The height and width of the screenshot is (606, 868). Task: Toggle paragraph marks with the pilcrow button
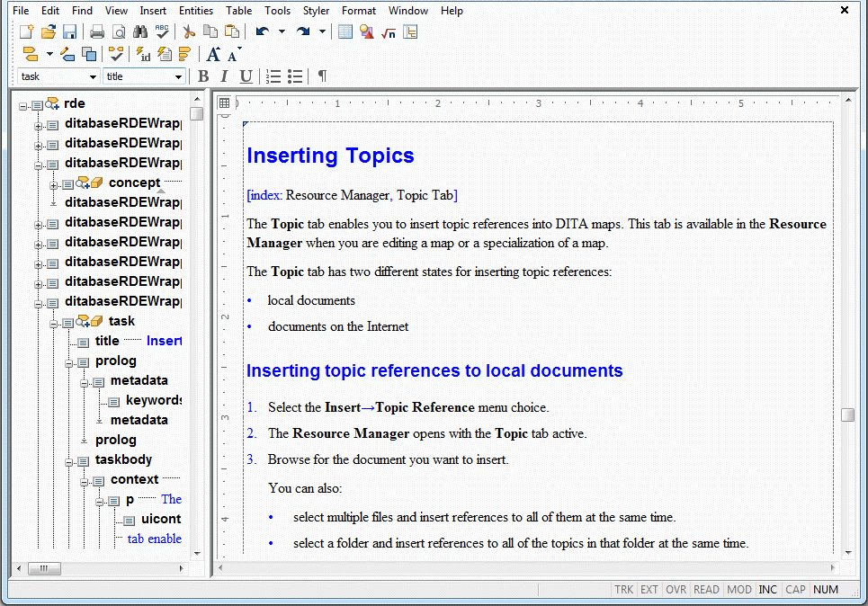point(322,76)
